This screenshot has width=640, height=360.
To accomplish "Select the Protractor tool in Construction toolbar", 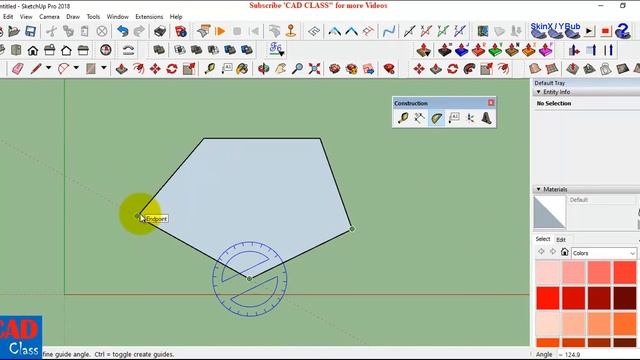I will click(x=436, y=118).
